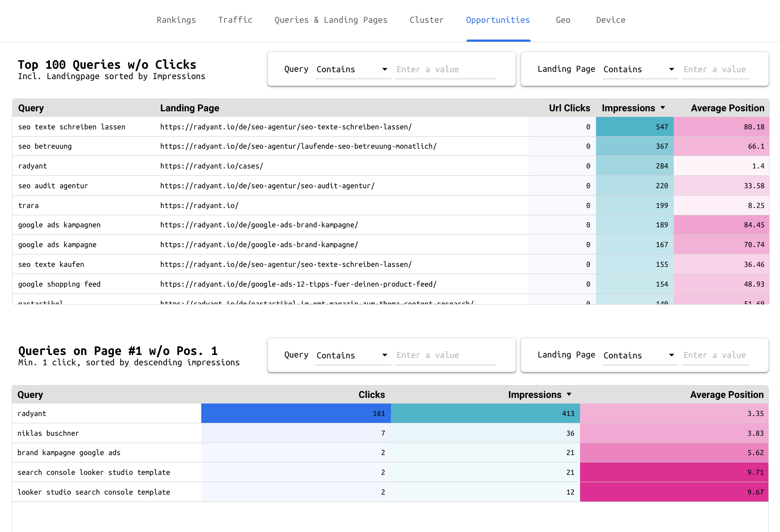This screenshot has height=532, width=780.
Task: Click the radyant.io/cases/ landing page URL
Action: tap(212, 166)
